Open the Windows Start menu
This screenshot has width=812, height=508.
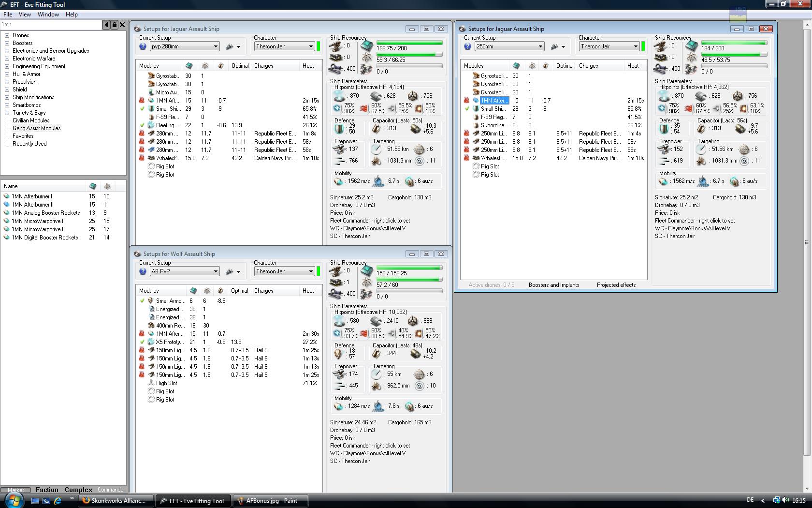tap(13, 500)
